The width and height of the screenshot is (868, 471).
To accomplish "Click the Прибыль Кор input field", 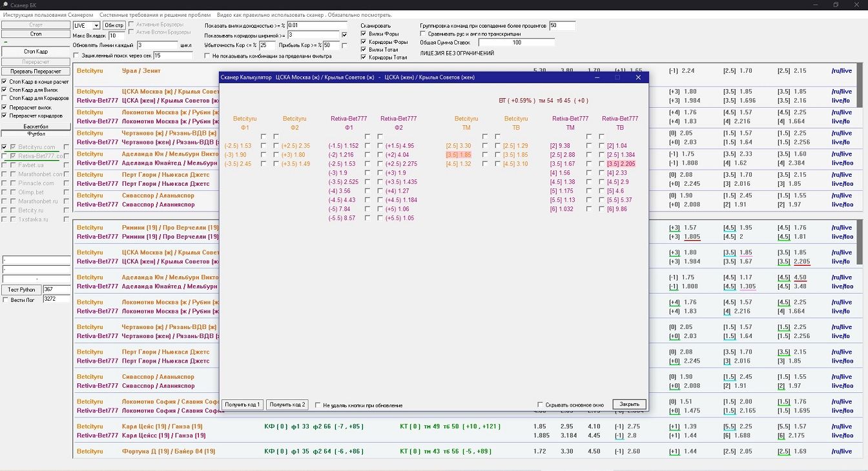I will (331, 45).
